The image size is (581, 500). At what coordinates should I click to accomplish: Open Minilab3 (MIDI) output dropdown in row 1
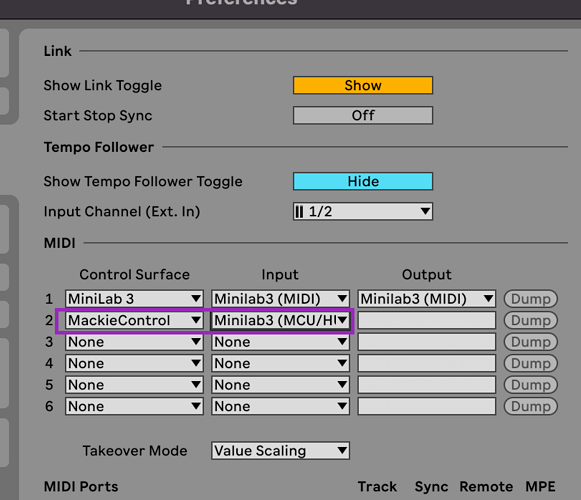(426, 299)
